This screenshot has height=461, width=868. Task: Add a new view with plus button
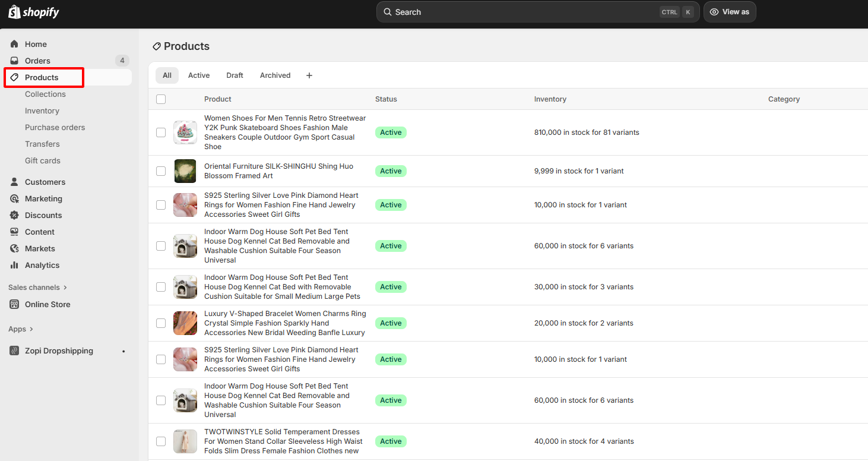click(309, 75)
